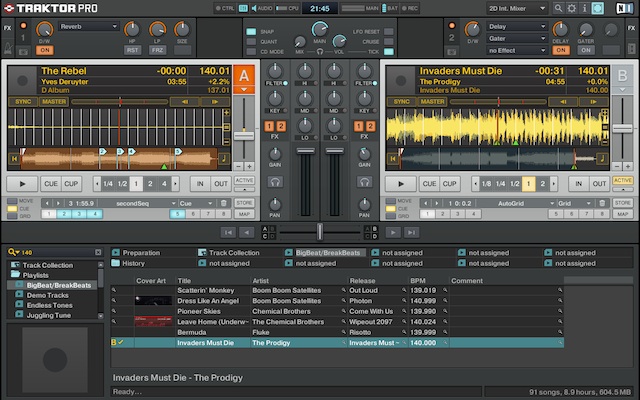Select Track Collection in browser tree
Screen dimensions: 640x400
click(47, 265)
